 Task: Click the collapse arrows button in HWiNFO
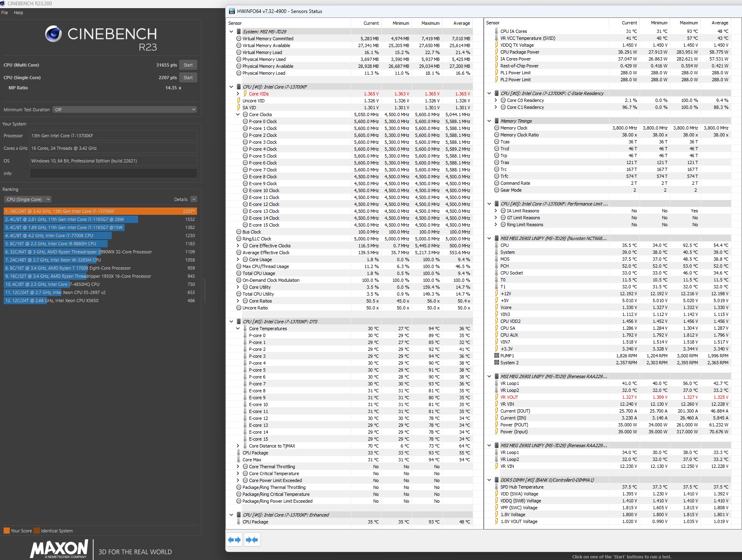252,540
